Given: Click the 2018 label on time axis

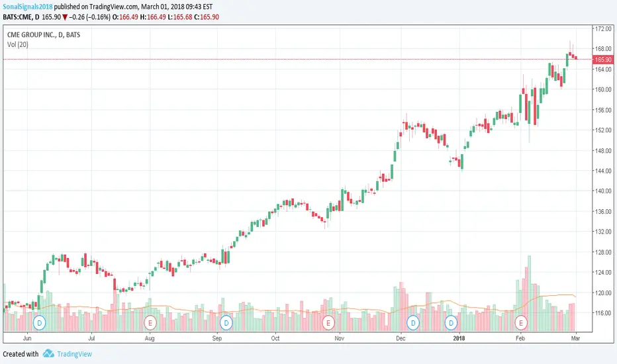Looking at the screenshot, I should point(459,338).
